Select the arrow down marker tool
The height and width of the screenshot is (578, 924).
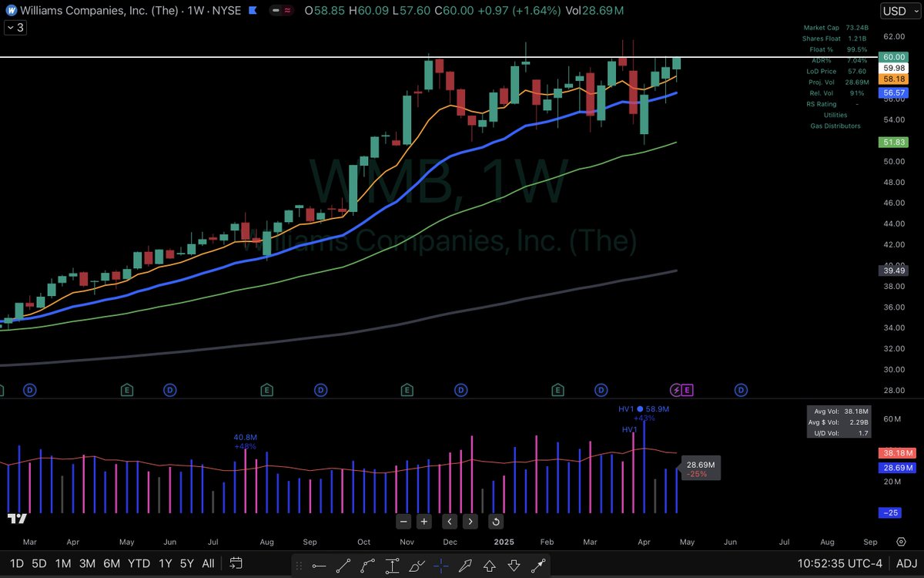[x=514, y=565]
